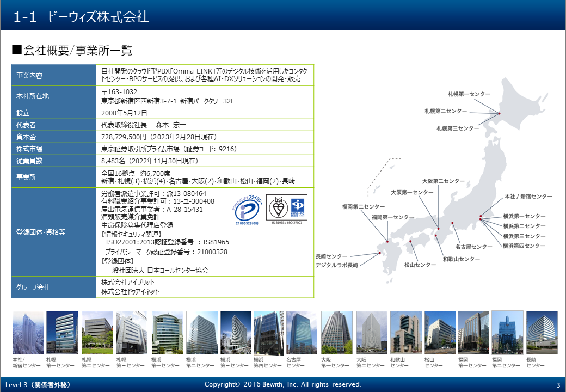Click the 事業内容 table header cell
The image size is (566, 392).
(54, 76)
